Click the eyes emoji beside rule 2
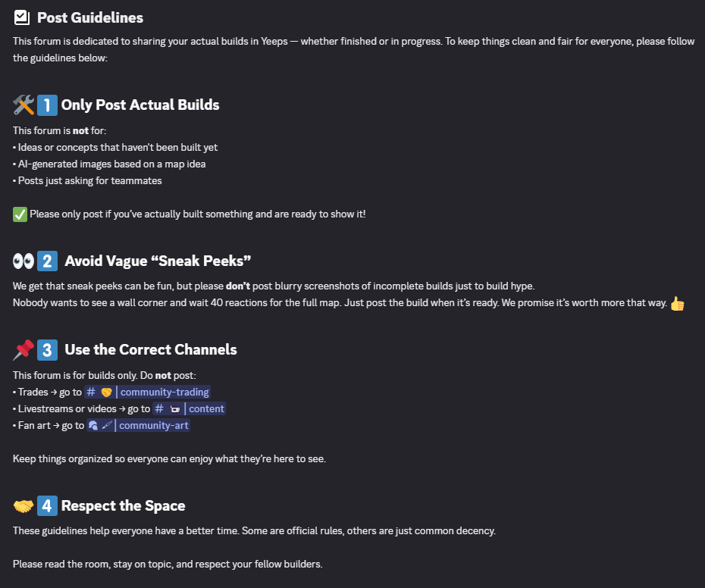Image resolution: width=705 pixels, height=588 pixels. 23,261
